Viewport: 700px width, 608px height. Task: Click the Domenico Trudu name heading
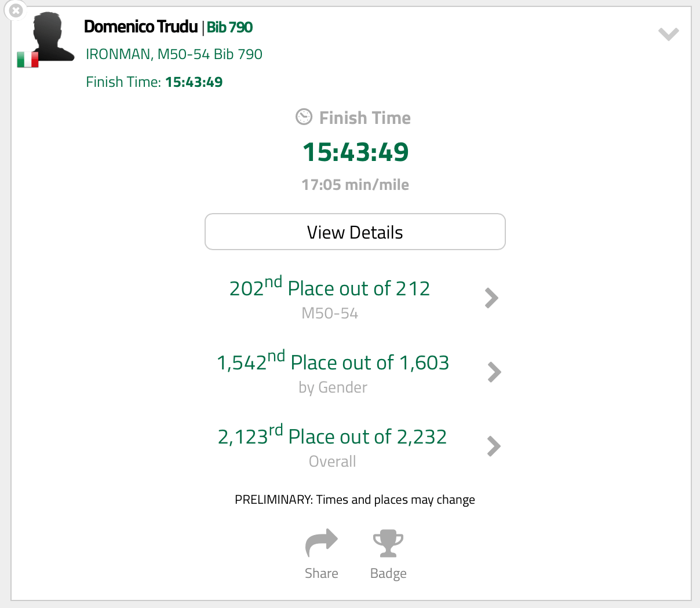[141, 27]
